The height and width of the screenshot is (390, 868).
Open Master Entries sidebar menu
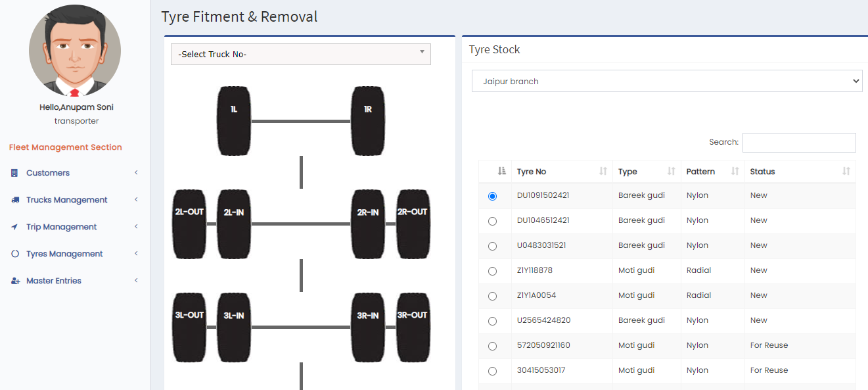[x=54, y=281]
